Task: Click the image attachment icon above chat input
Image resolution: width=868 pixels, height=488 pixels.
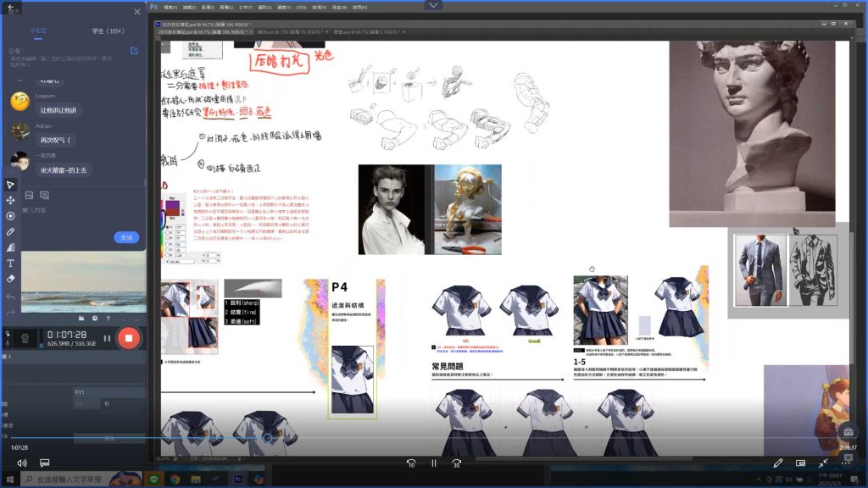Action: coord(29,195)
